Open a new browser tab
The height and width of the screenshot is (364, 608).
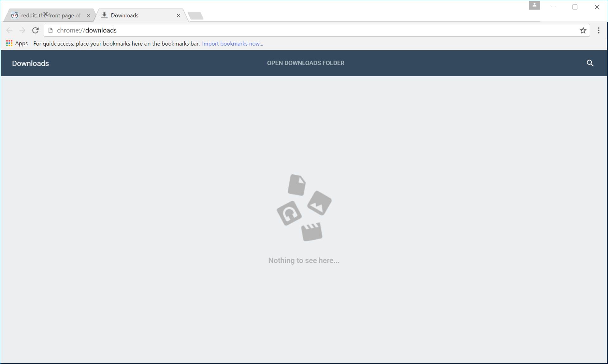click(196, 15)
